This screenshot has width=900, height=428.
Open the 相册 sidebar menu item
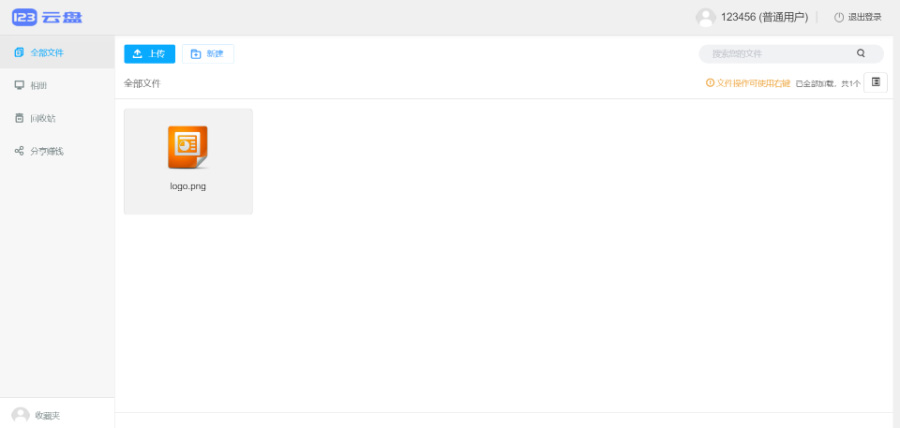pos(39,85)
